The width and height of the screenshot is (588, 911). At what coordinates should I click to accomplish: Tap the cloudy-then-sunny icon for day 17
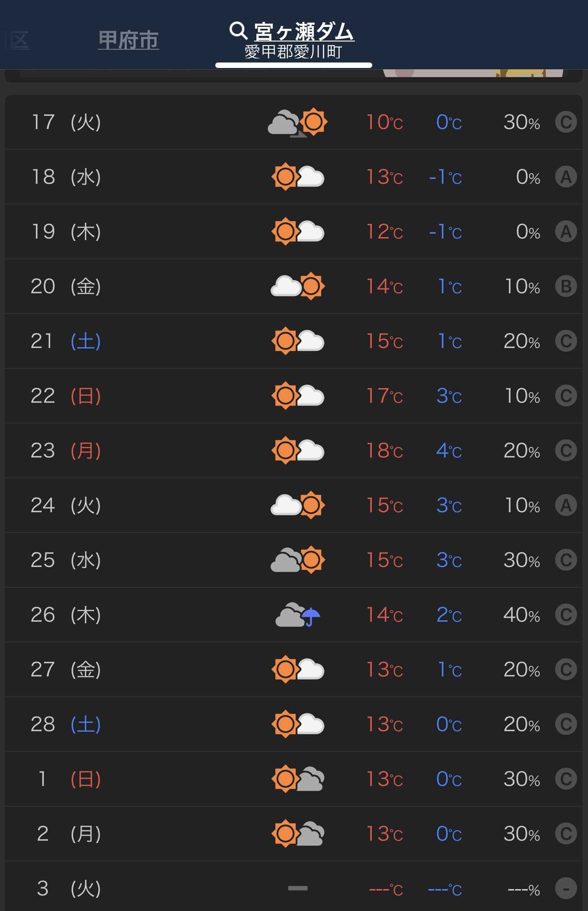[x=297, y=122]
